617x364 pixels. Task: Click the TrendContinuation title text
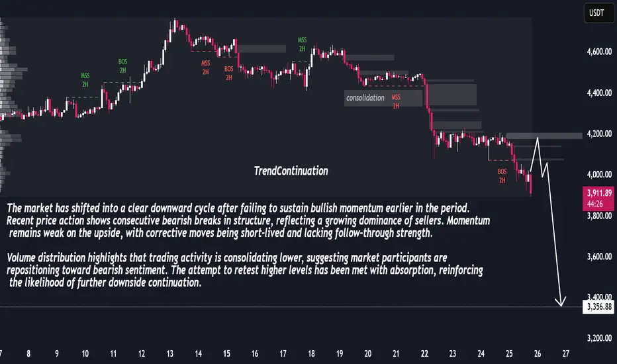[x=291, y=171]
